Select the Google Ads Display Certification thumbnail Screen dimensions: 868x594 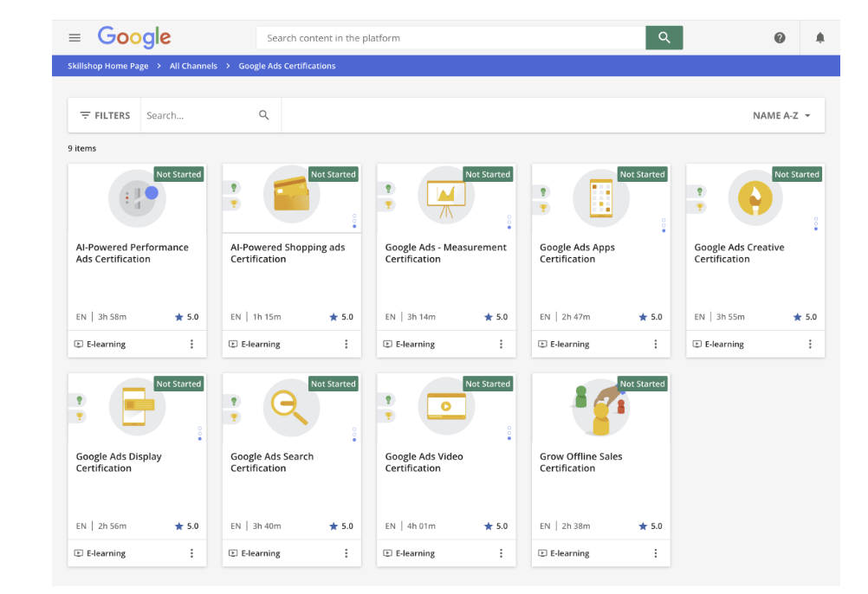[x=137, y=407]
